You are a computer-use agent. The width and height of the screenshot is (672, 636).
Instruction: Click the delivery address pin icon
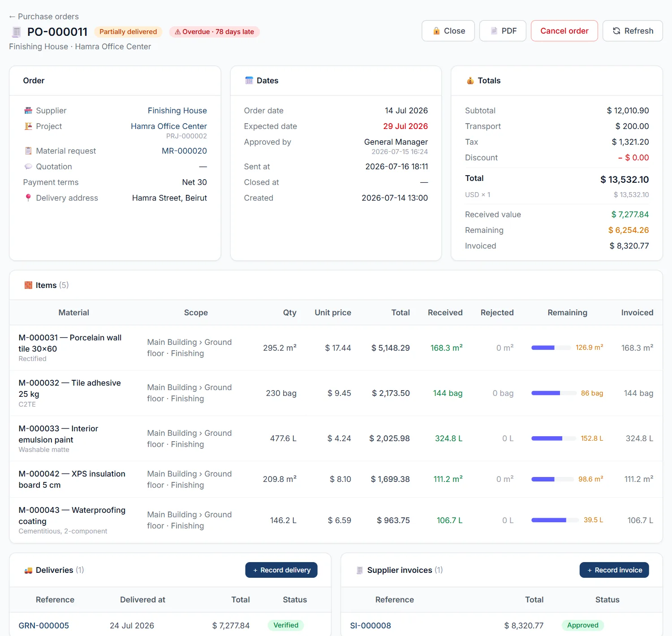pos(28,198)
